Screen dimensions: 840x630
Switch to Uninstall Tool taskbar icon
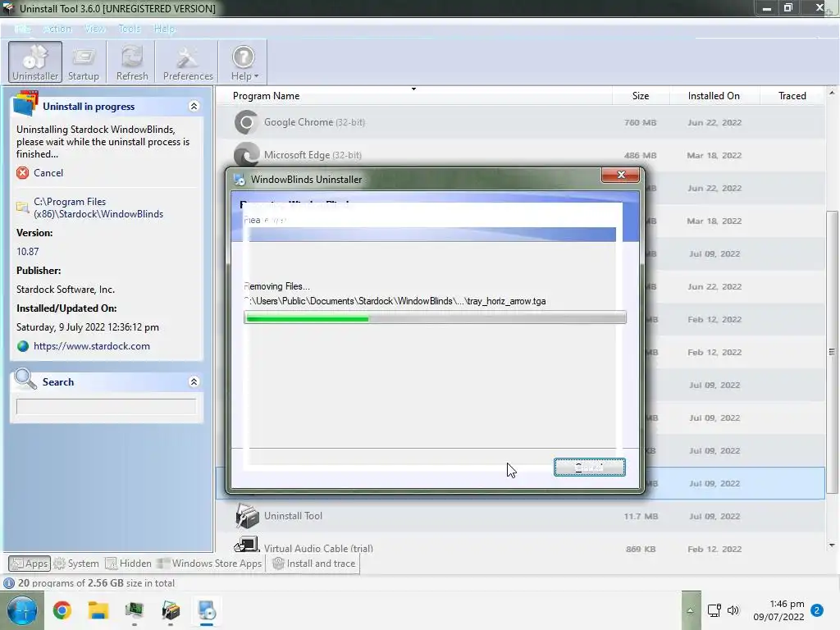[x=171, y=610]
